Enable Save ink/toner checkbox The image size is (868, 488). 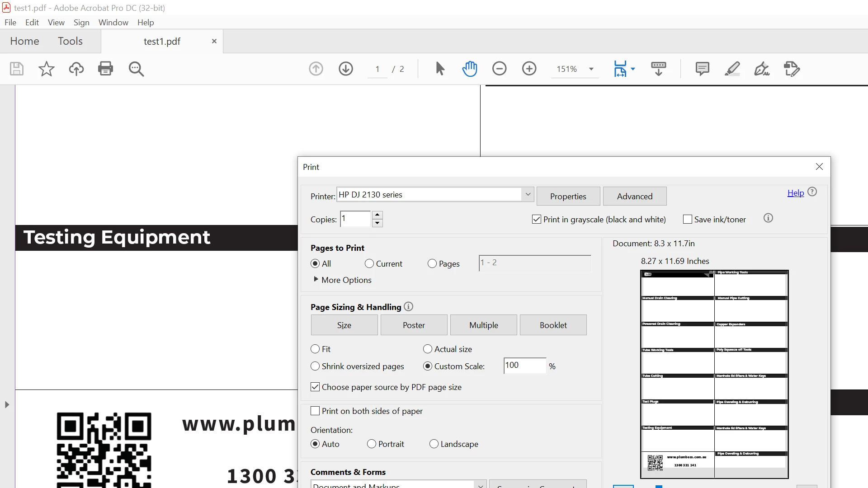[x=688, y=220]
